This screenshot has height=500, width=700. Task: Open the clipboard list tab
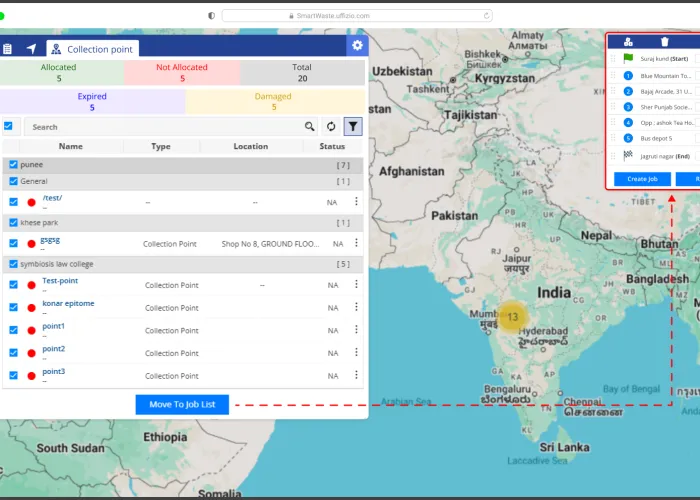pyautogui.click(x=8, y=49)
